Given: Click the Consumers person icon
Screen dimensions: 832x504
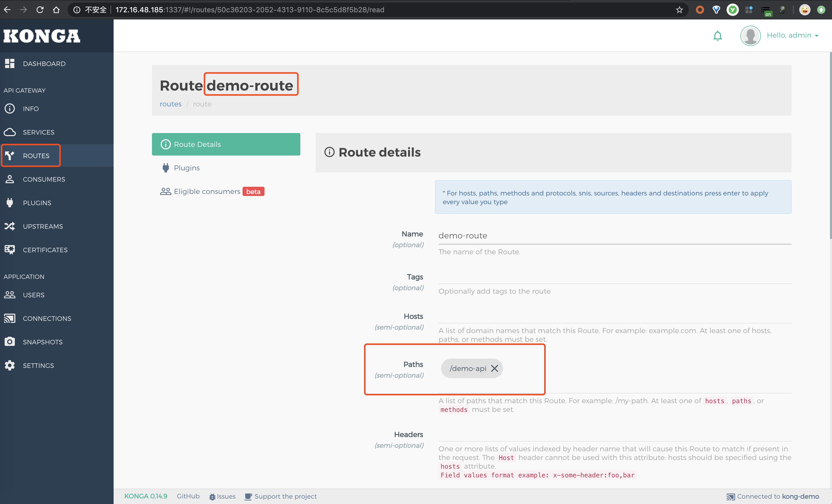Looking at the screenshot, I should pyautogui.click(x=10, y=179).
